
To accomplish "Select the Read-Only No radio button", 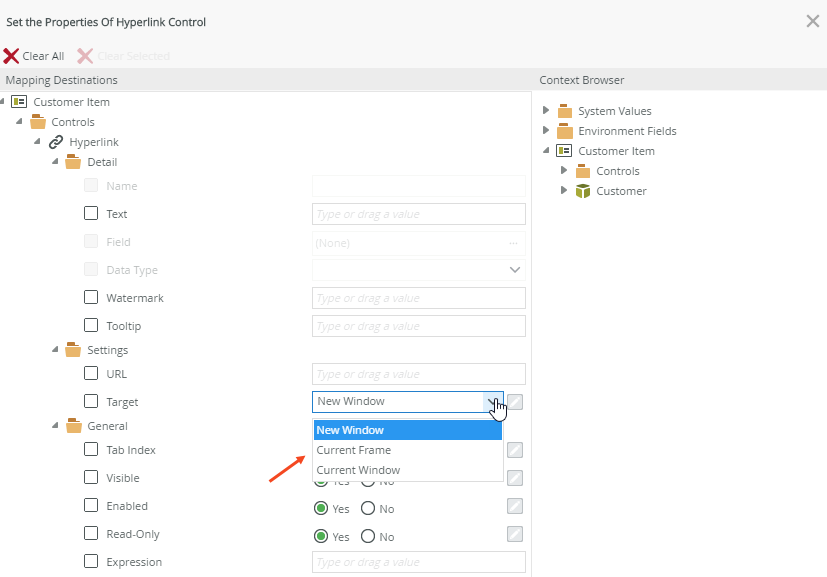I will 367,536.
